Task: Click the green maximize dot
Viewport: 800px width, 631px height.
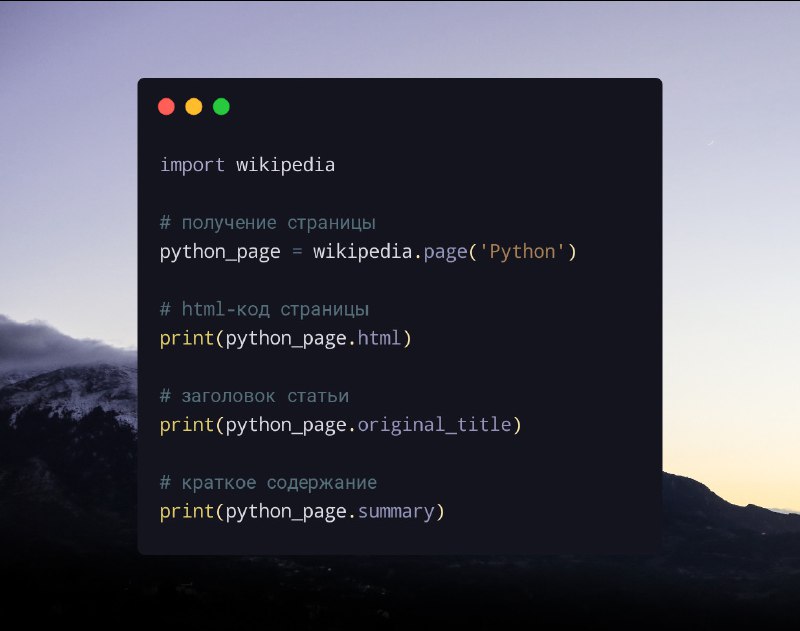Action: [221, 107]
